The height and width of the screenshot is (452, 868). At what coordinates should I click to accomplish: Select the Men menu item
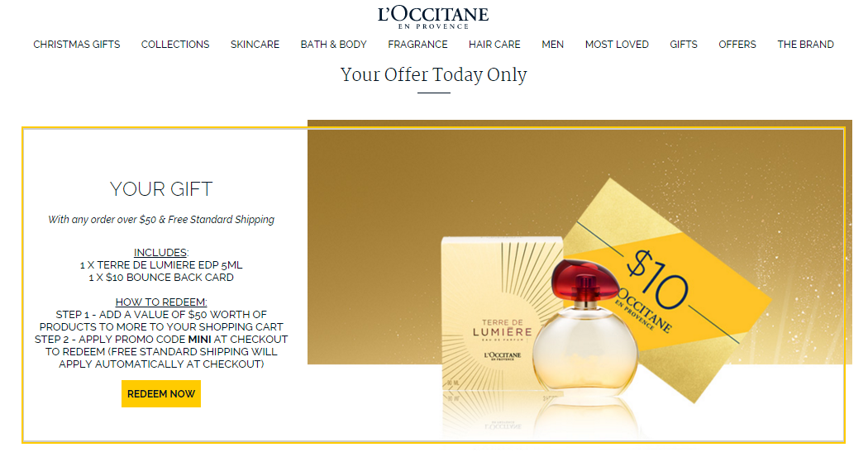point(552,45)
